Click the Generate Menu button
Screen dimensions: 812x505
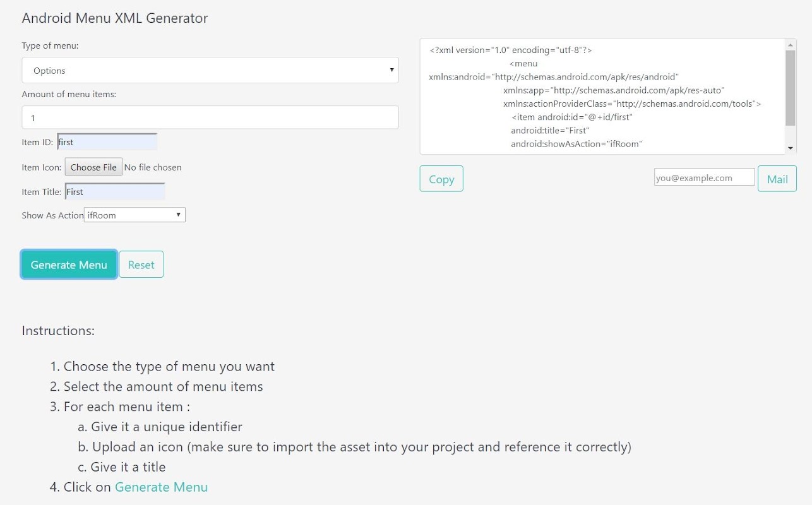69,264
